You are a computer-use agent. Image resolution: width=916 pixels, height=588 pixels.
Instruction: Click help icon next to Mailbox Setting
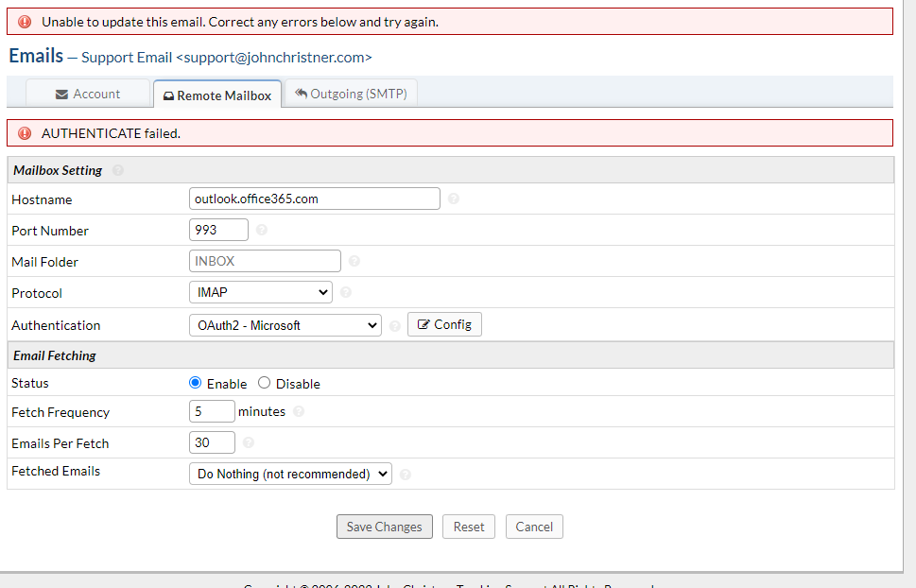point(118,171)
